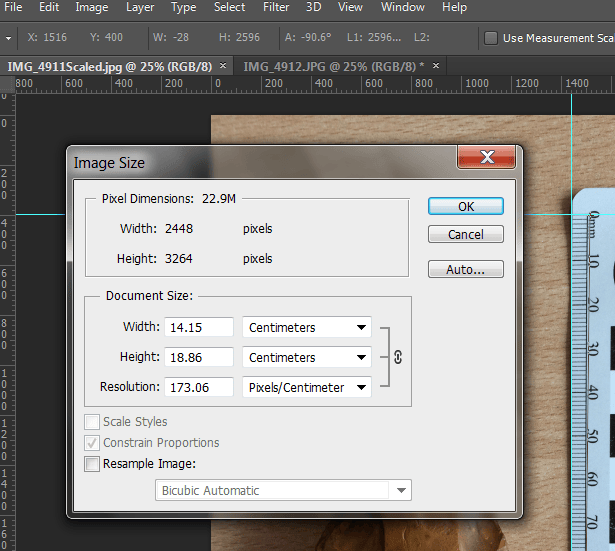Click the H: 2596 readout
This screenshot has width=615, height=551.
(239, 38)
